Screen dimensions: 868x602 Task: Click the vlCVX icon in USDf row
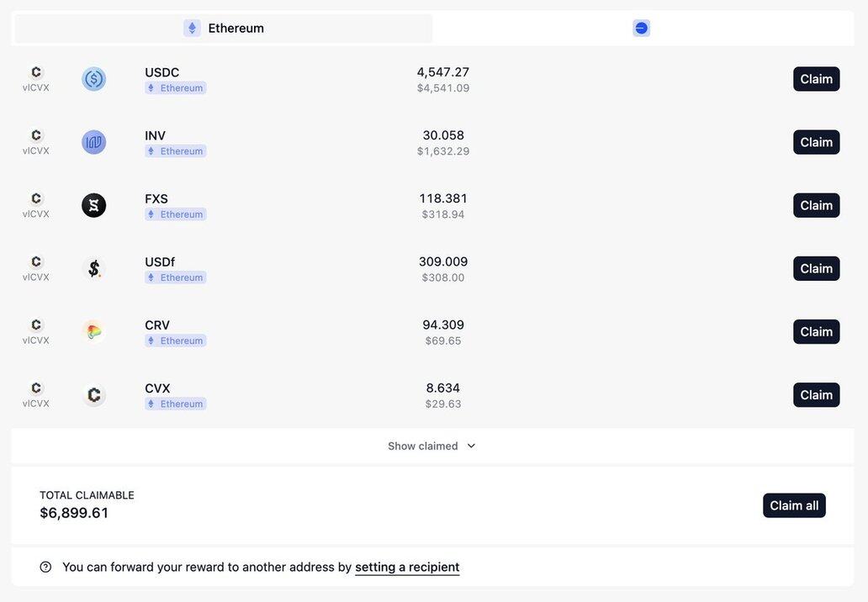[x=36, y=261]
